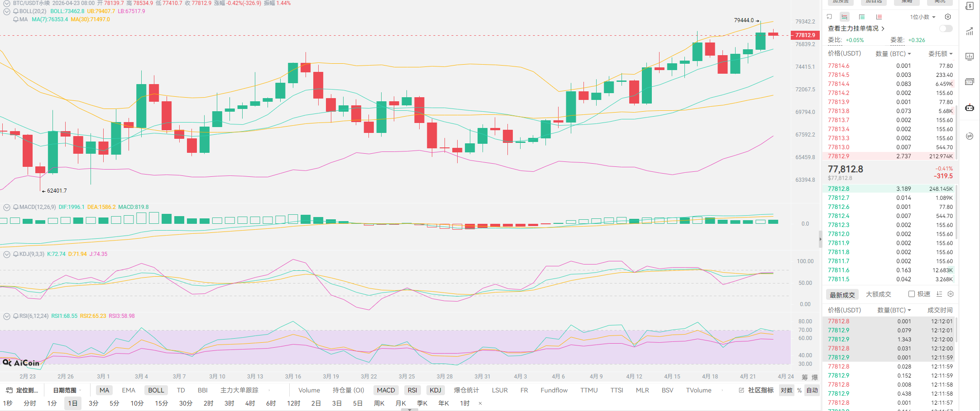Open the 社区指标 community indicators

tap(756, 390)
